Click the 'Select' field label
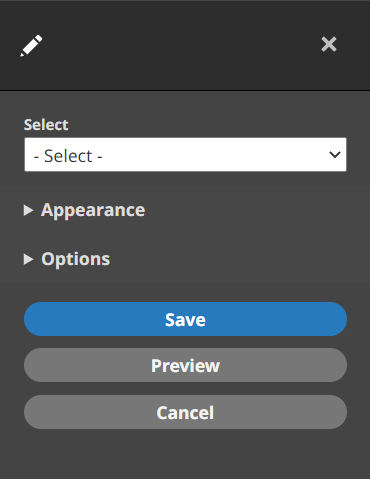 click(46, 125)
